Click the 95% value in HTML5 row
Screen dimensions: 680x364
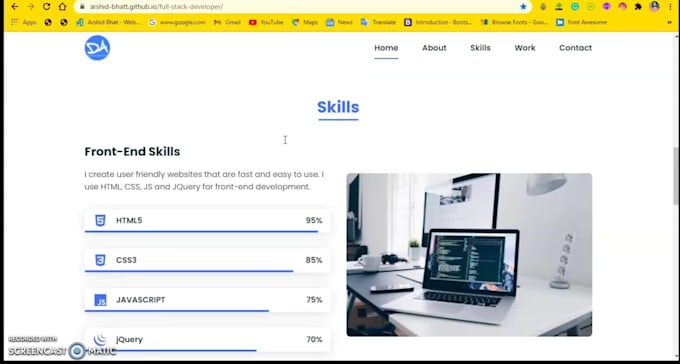pyautogui.click(x=314, y=220)
